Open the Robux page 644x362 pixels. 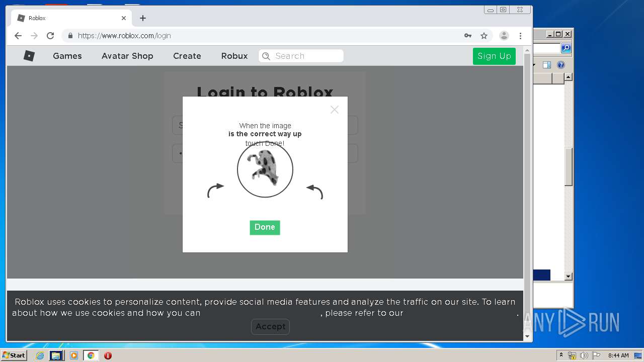tap(234, 56)
